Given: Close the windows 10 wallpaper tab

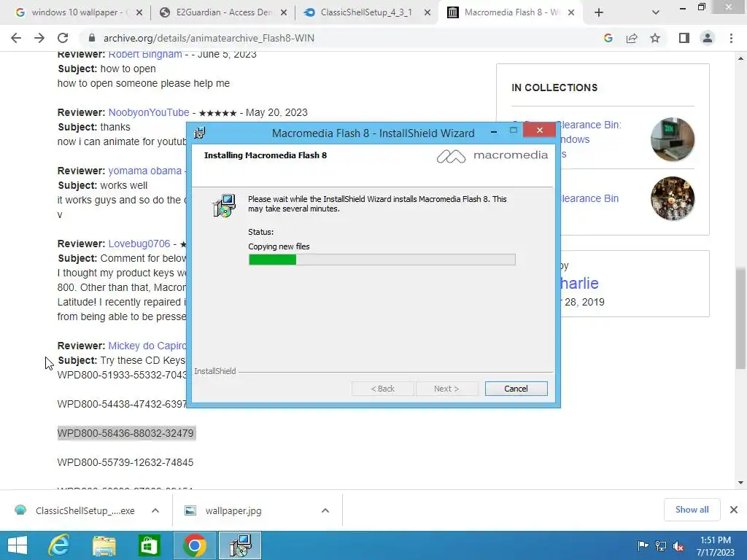Looking at the screenshot, I should coord(139,12).
